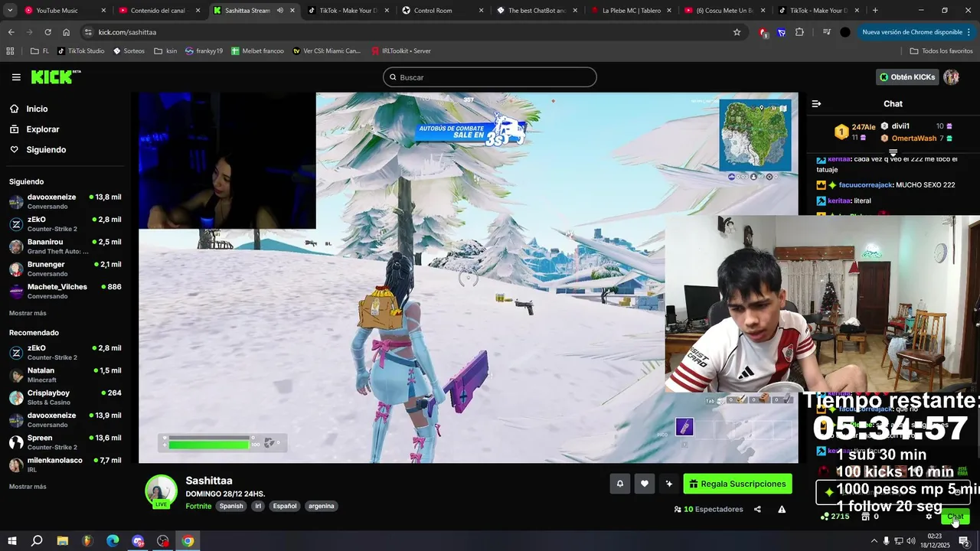This screenshot has height=551, width=980.
Task: Open Todos los favoritos folder
Action: (x=941, y=51)
